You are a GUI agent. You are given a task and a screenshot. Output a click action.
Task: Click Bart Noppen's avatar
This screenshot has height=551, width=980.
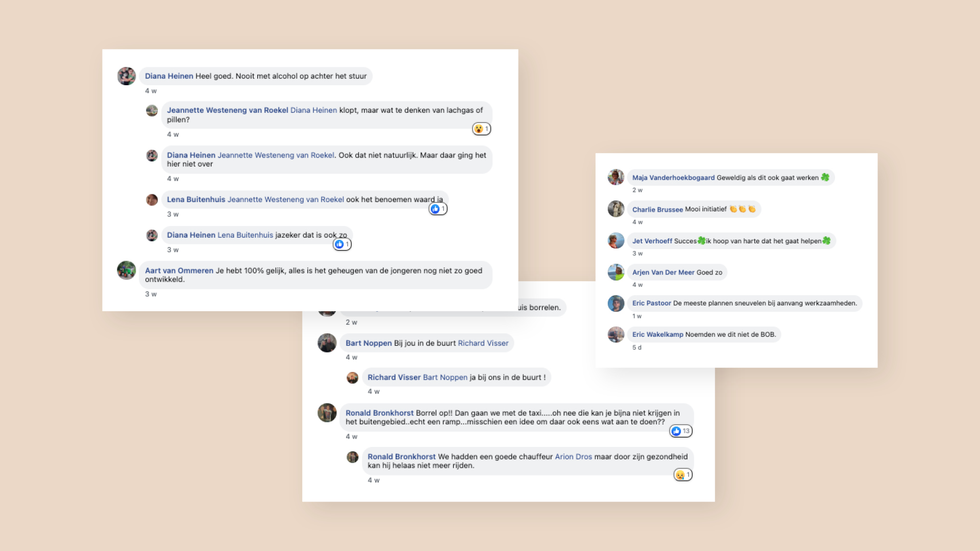(327, 343)
